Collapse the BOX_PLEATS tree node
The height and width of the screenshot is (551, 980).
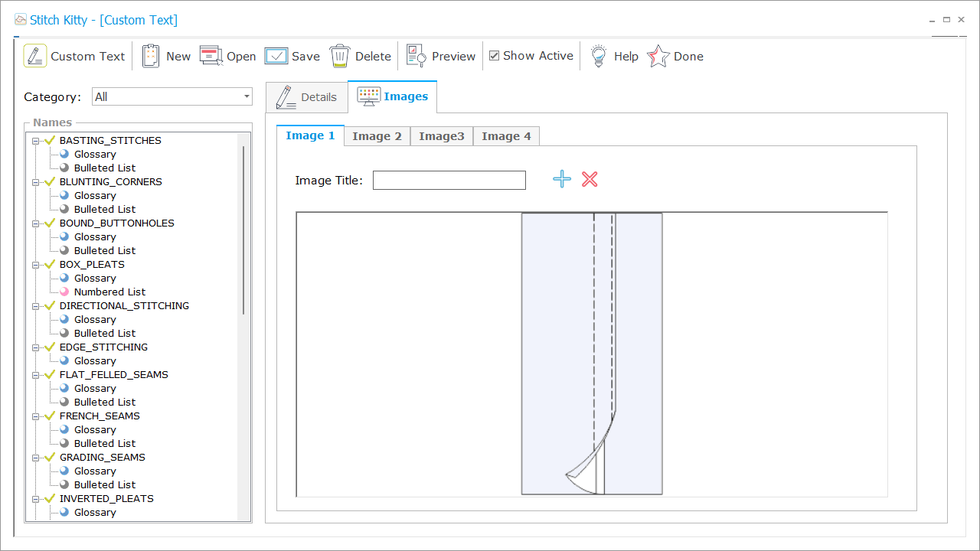pyautogui.click(x=36, y=265)
